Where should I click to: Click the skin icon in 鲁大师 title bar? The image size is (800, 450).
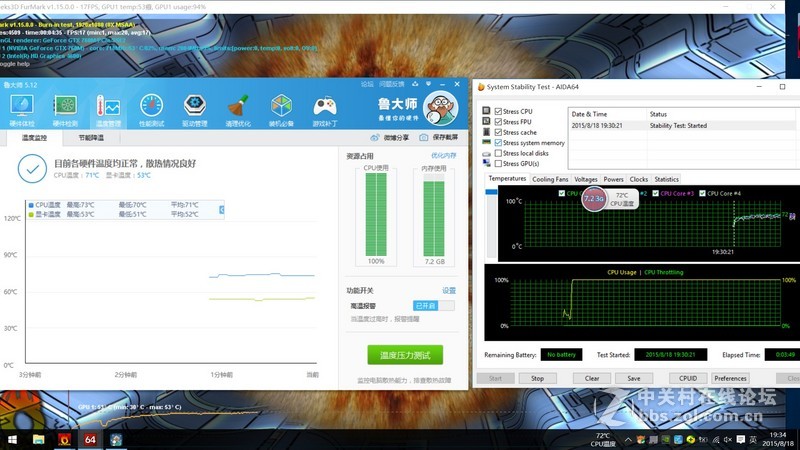(x=415, y=84)
